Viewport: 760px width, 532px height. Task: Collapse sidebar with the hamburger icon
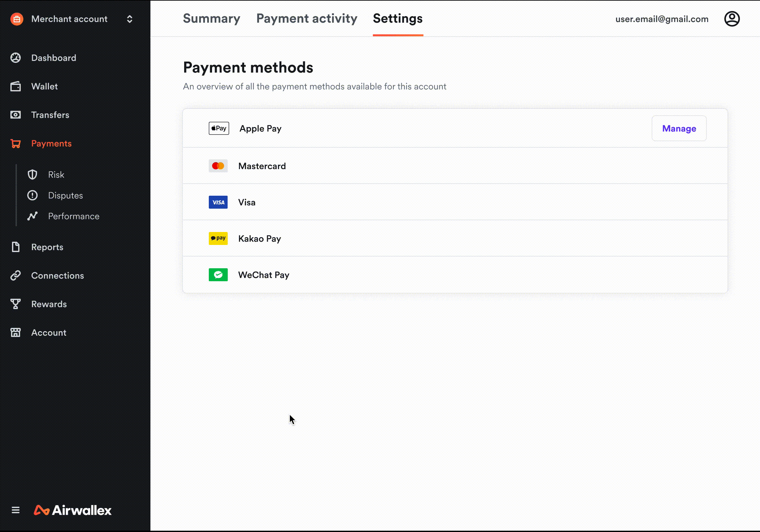[16, 510]
